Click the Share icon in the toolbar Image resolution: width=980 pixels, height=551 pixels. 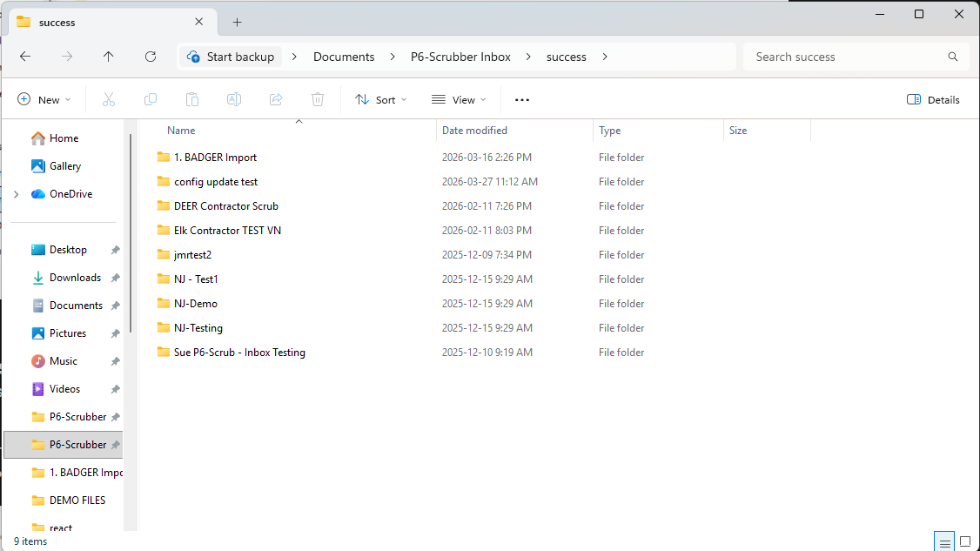coord(275,99)
